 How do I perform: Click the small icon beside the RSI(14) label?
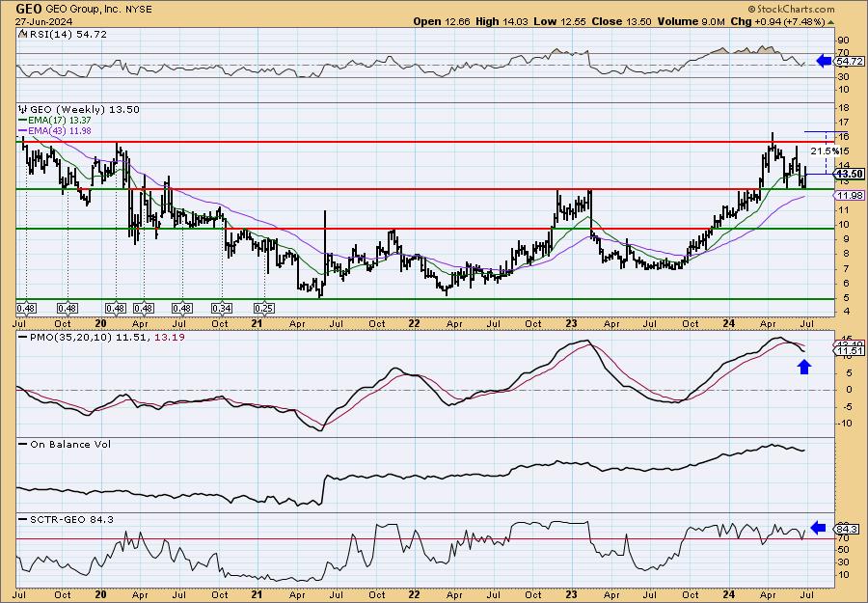tap(21, 34)
